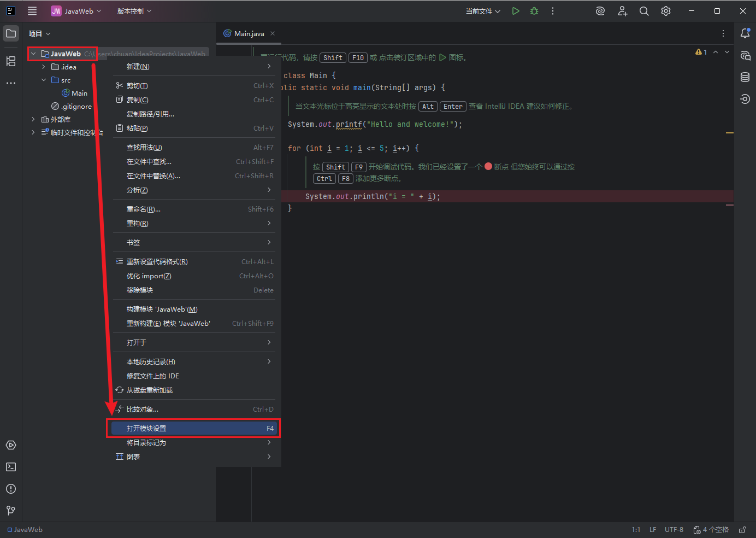Open the 分析(Z) submenu
This screenshot has width=756, height=538.
tap(194, 190)
